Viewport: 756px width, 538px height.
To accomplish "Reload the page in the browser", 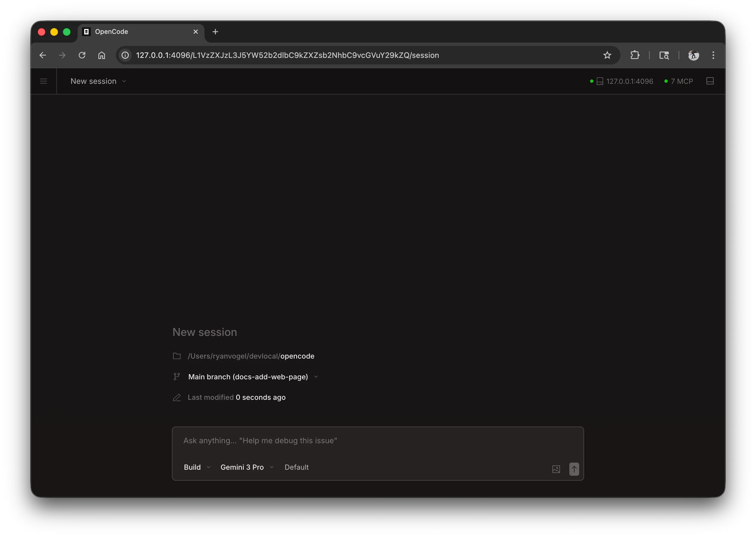I will click(82, 55).
